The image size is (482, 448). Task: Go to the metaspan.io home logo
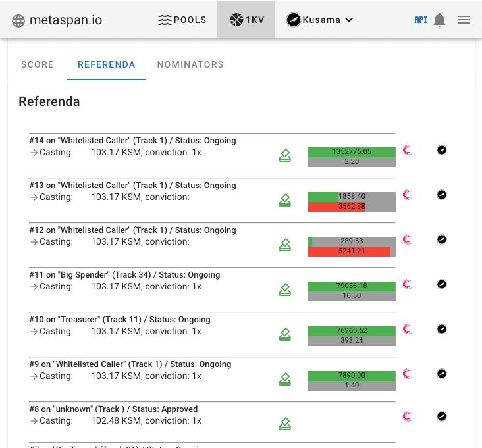(57, 20)
